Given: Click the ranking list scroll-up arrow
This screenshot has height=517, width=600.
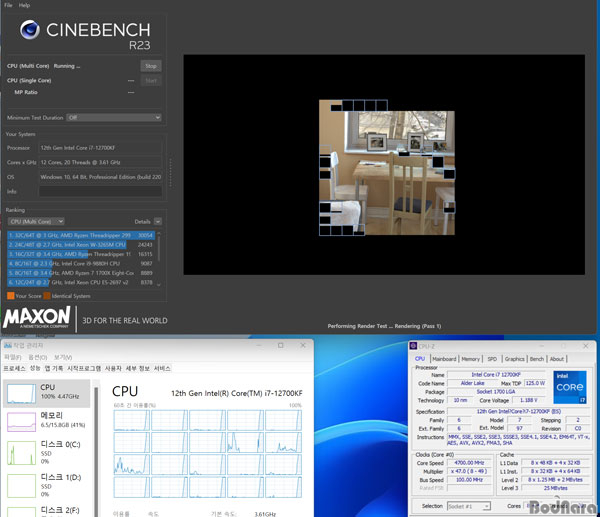Looking at the screenshot, I should point(159,233).
